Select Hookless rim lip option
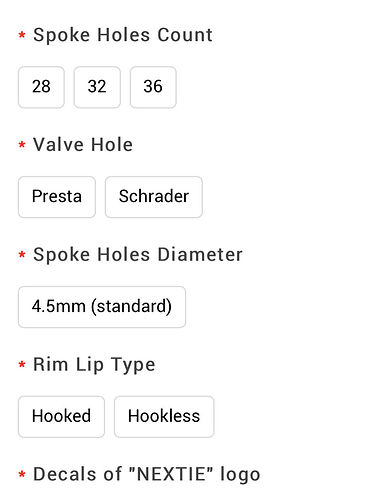 (x=164, y=417)
